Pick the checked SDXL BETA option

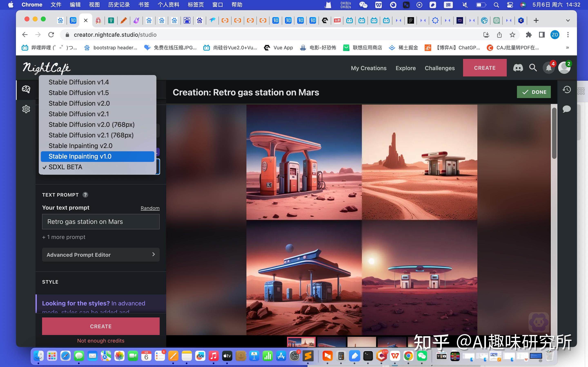[65, 167]
